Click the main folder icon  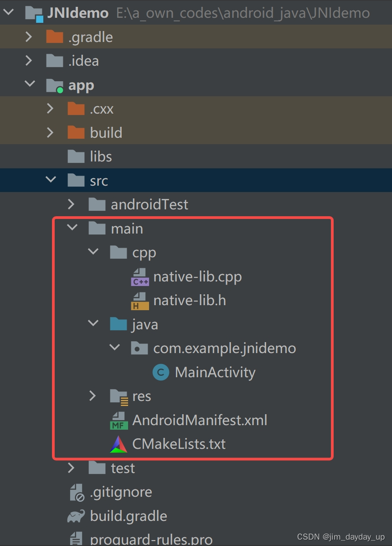[x=97, y=229]
